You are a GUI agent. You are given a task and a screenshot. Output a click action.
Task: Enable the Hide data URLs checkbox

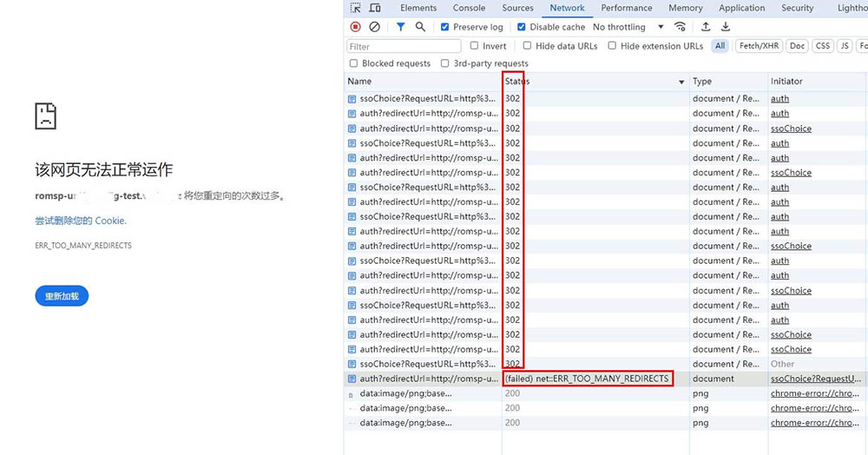pos(527,46)
